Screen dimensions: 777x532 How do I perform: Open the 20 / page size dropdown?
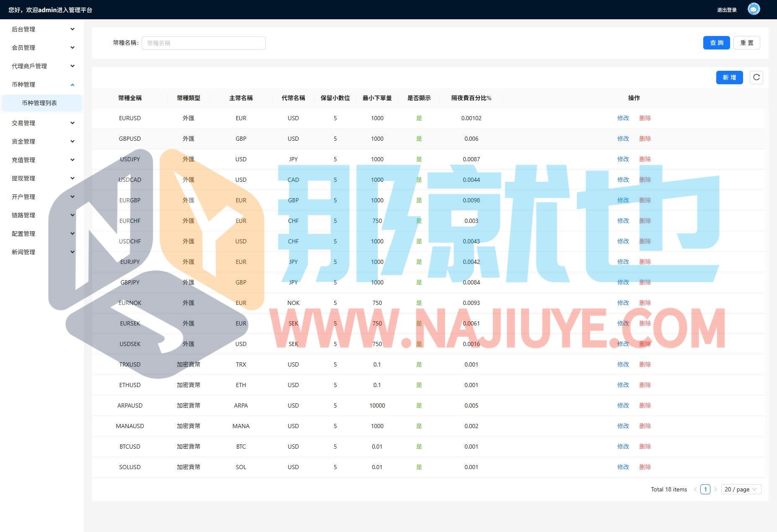click(x=741, y=489)
